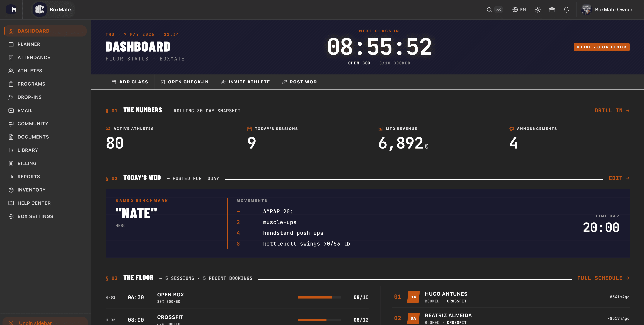Click the BA avatar for Beatriz Almeida
Screen dimensions: 644x325
pyautogui.click(x=413, y=319)
